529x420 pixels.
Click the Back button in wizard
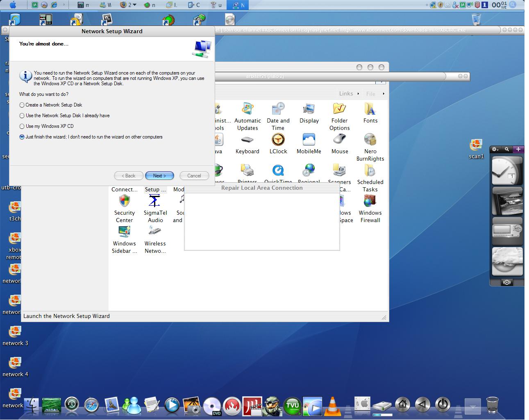[x=129, y=176]
